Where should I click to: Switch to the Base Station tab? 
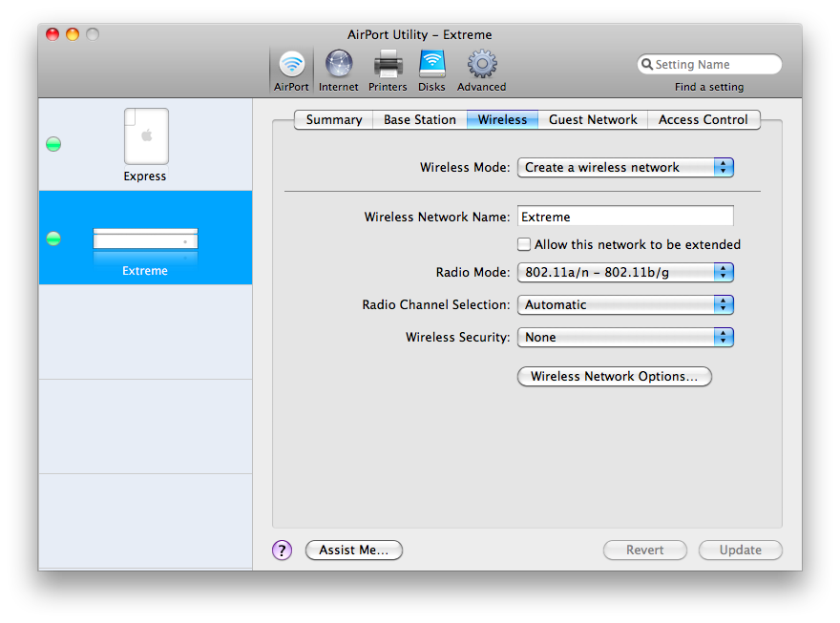[420, 120]
